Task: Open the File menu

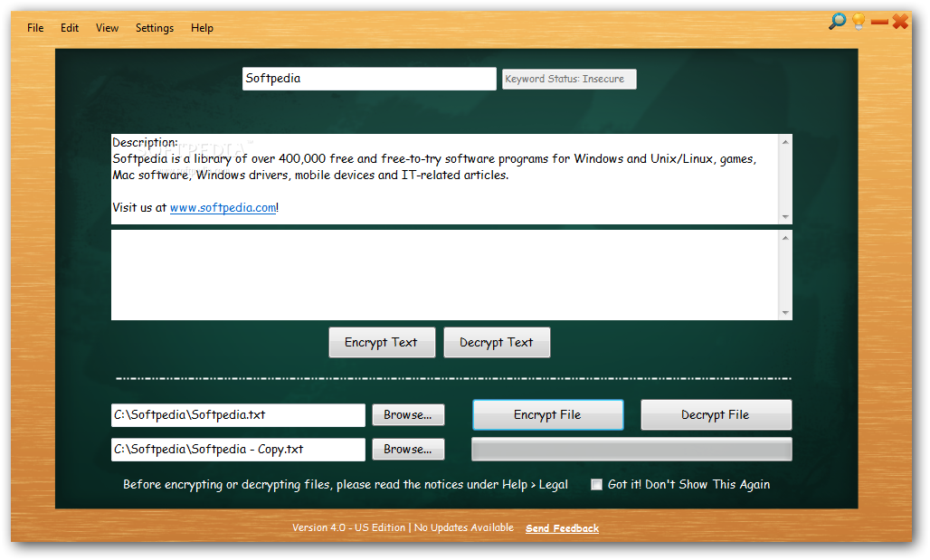Action: pyautogui.click(x=35, y=28)
